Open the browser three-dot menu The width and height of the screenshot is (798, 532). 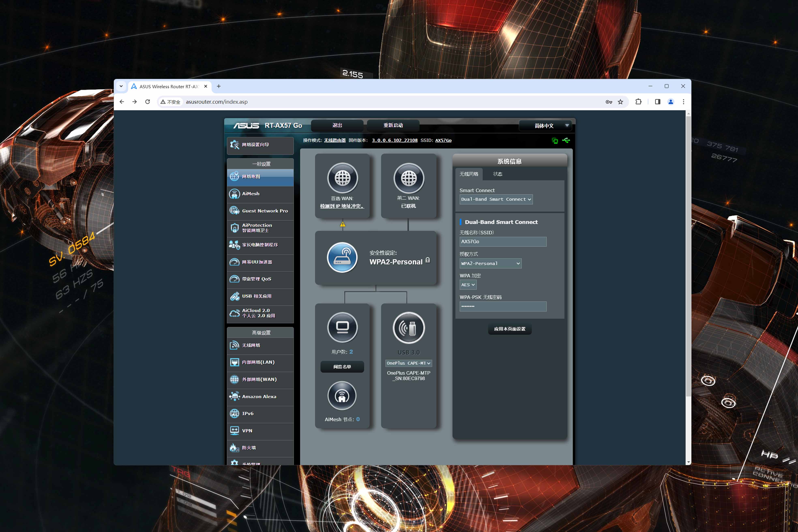[x=683, y=102]
